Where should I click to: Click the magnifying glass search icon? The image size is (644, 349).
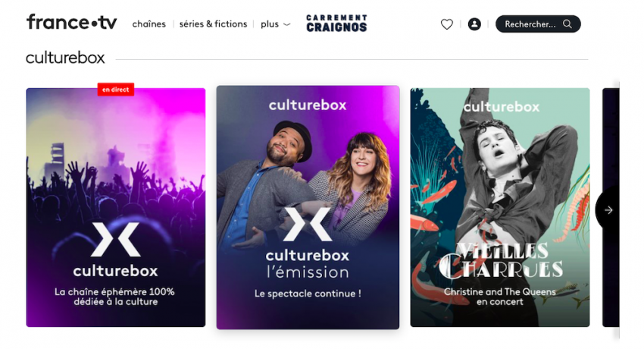pyautogui.click(x=567, y=24)
